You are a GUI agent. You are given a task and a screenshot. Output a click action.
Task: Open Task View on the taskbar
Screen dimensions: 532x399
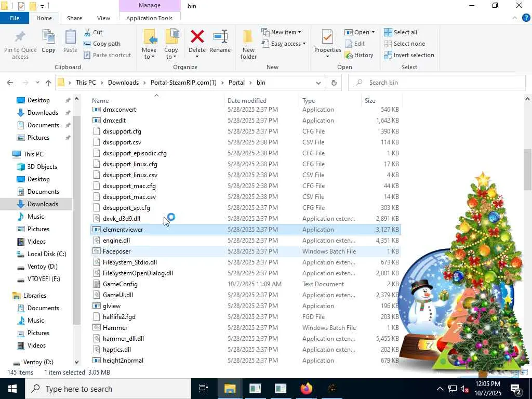tap(204, 389)
